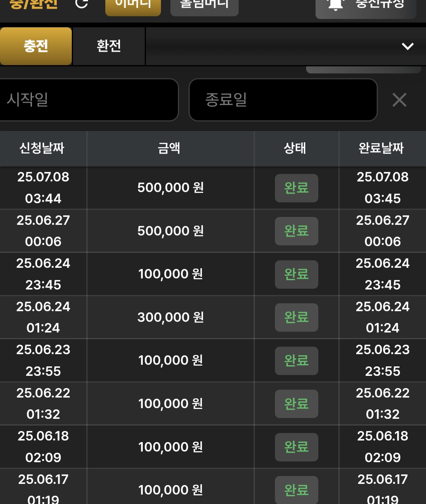Click 완료 badge for 25.06.18 02:09 row
Screen dimensions: 426x504
click(297, 447)
